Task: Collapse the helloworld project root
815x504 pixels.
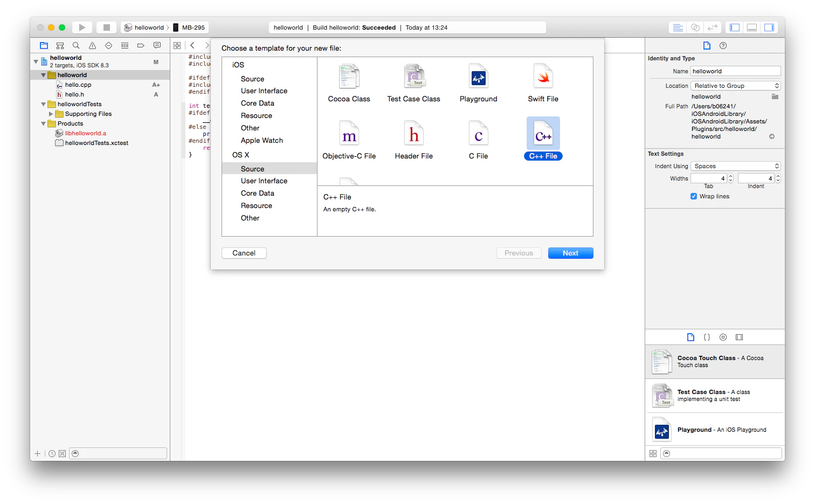Action: [36, 61]
